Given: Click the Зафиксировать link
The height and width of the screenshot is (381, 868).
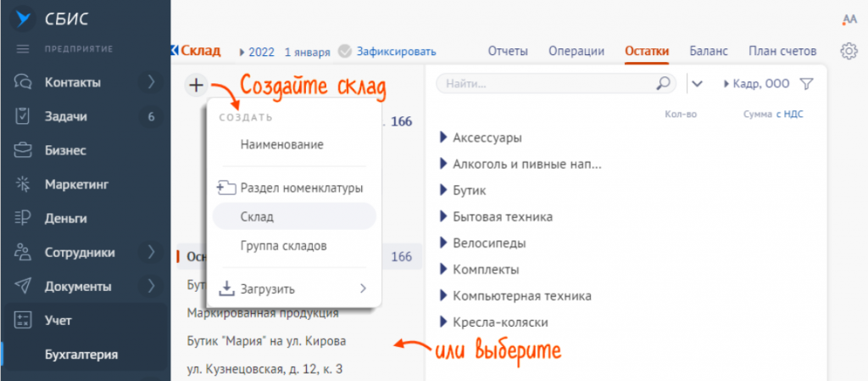Looking at the screenshot, I should point(396,52).
